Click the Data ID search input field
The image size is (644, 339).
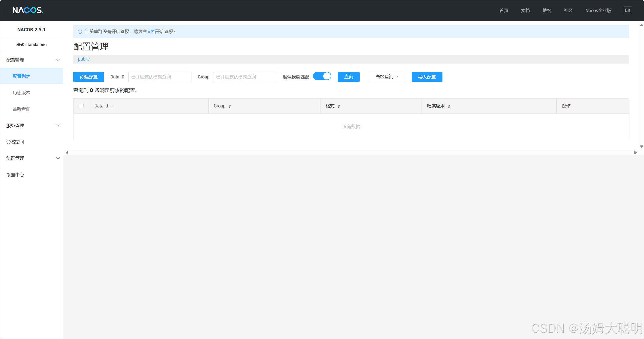pyautogui.click(x=160, y=77)
